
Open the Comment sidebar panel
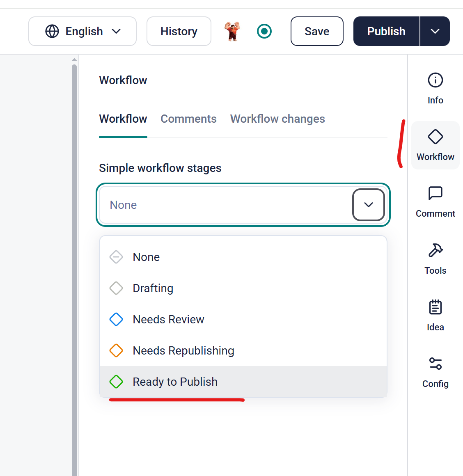click(435, 194)
